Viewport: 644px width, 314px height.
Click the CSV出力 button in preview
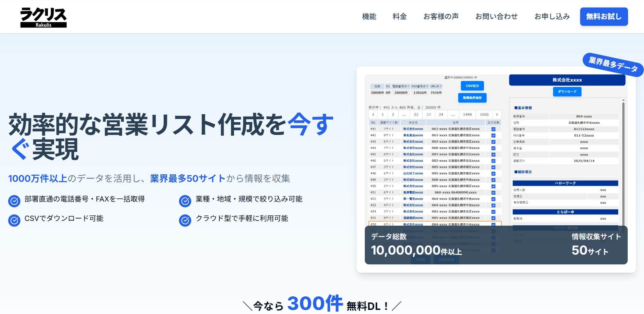coord(472,86)
